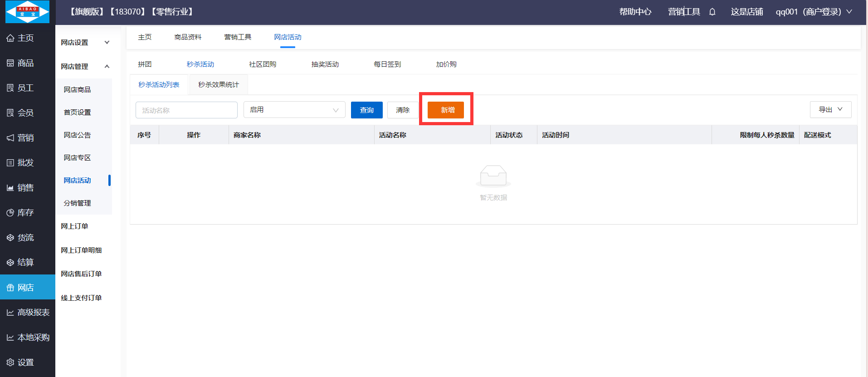Switch to the 社区团购 tab
This screenshot has width=868, height=377.
tap(263, 64)
